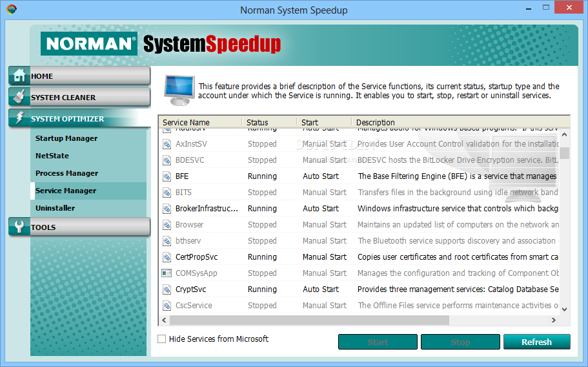This screenshot has width=588, height=367.
Task: Click the AxInstSV service icon
Action: [167, 144]
